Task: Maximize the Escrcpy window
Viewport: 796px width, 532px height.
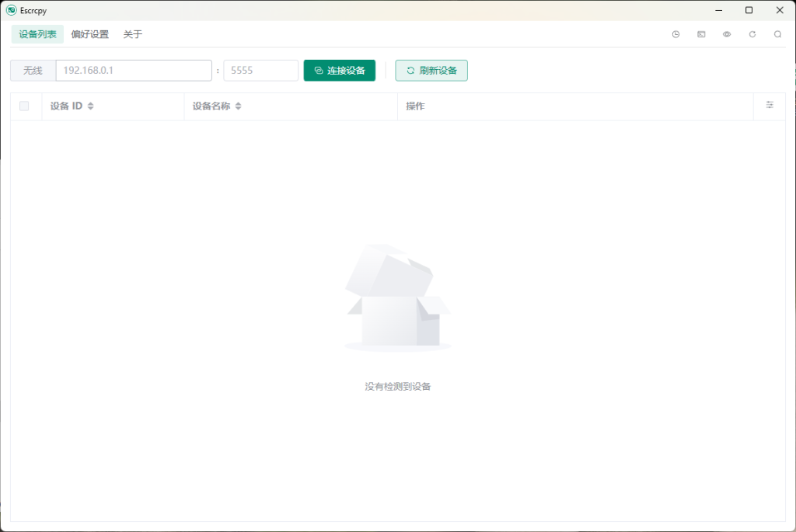Action: click(x=749, y=10)
